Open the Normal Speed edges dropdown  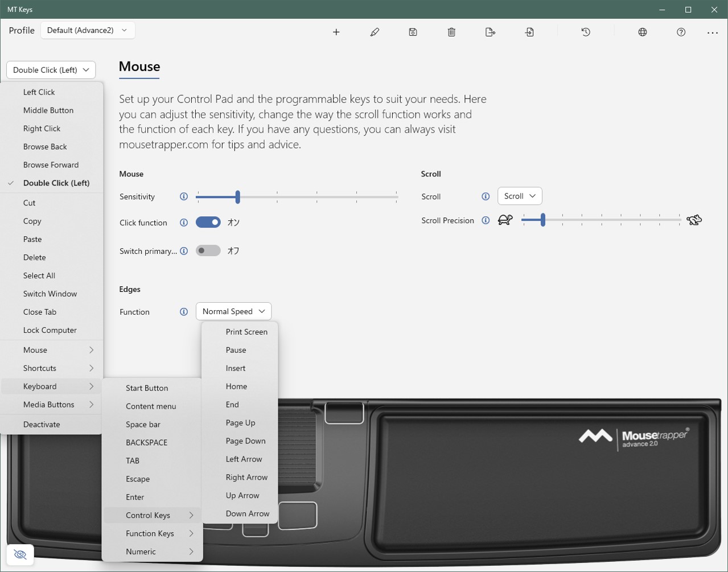pos(233,311)
